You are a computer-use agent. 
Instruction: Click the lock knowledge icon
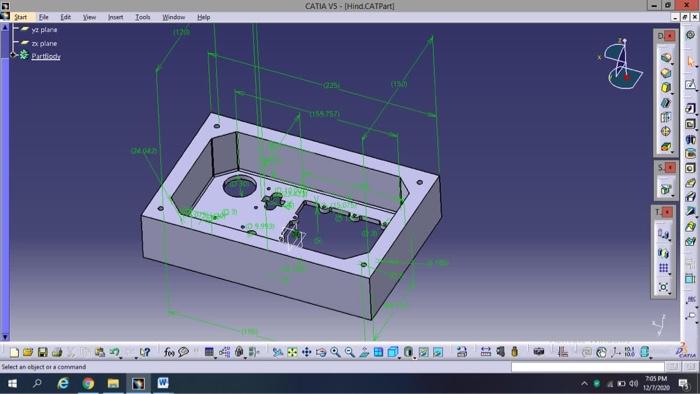[239, 352]
